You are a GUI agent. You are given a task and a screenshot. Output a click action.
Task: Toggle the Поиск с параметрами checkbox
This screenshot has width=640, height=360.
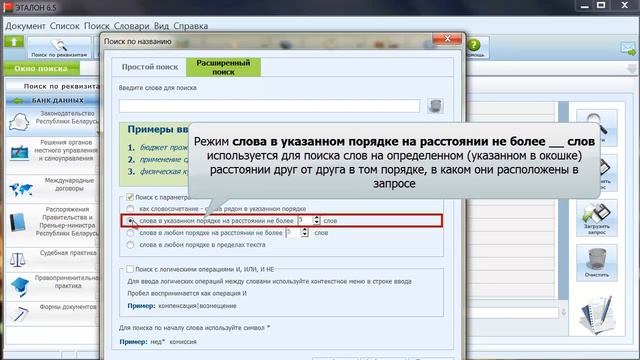(x=130, y=197)
